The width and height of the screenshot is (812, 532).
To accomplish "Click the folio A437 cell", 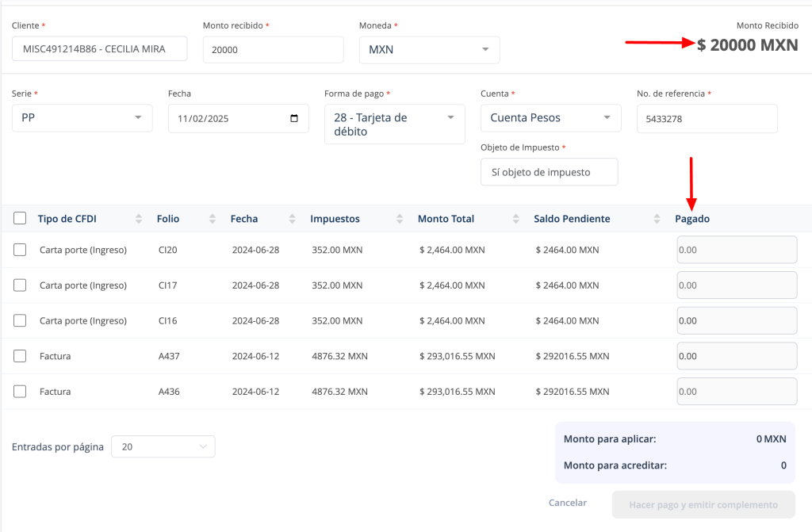I will coord(169,356).
